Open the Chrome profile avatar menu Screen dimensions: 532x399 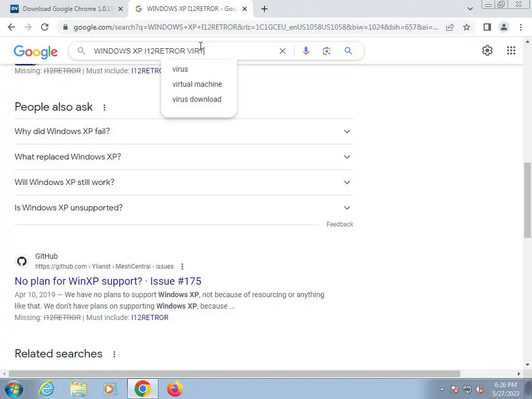[504, 27]
